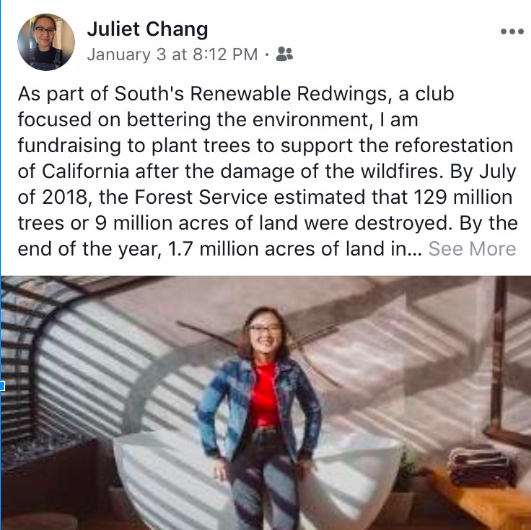Open the attached photo of the smiling woman
531x530 pixels.
point(266,403)
